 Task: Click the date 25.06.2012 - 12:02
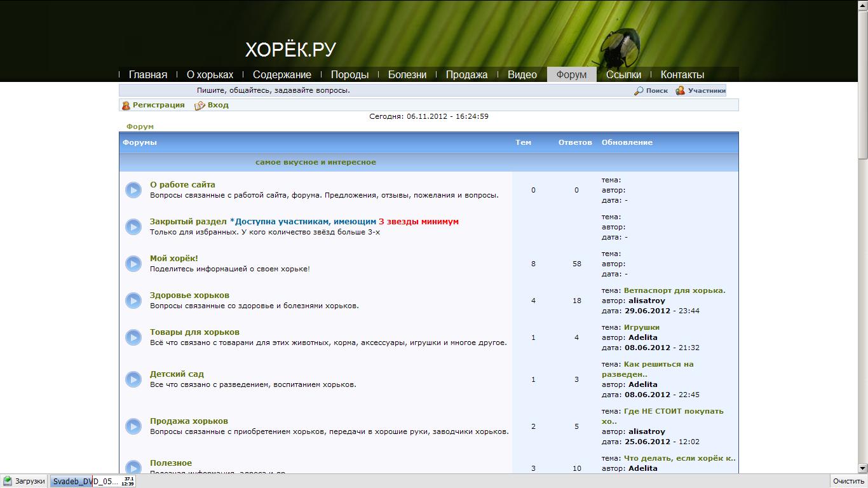(662, 442)
